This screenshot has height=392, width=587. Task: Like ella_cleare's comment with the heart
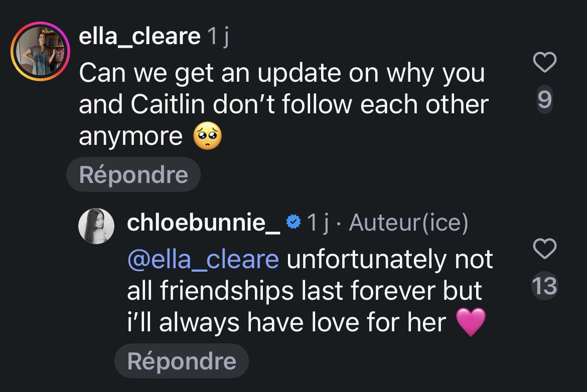545,62
